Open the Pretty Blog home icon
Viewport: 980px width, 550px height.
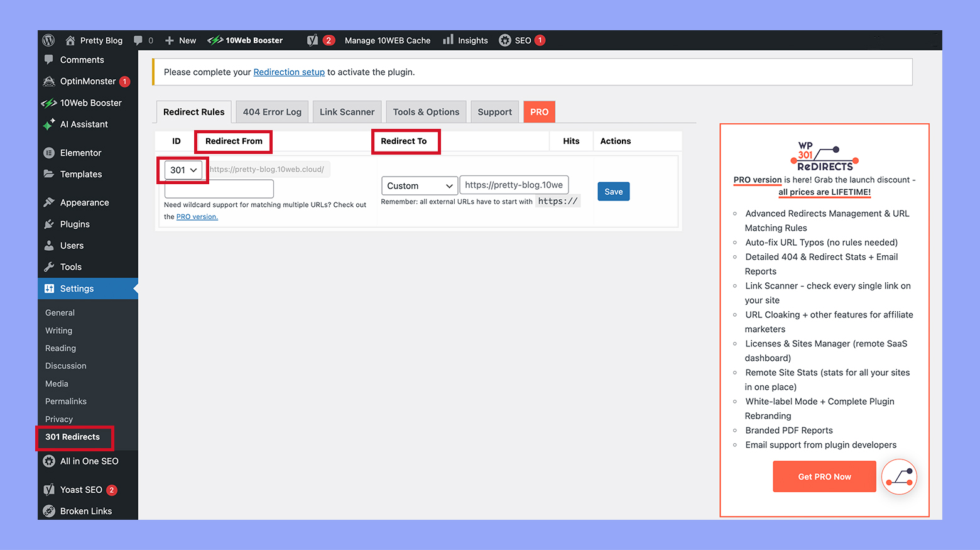[x=70, y=40]
